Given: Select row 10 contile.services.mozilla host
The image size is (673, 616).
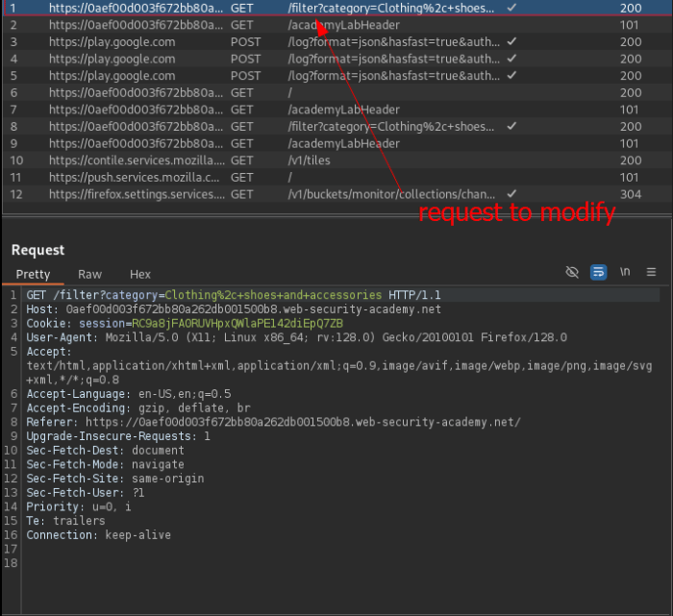Looking at the screenshot, I should coord(137,160).
